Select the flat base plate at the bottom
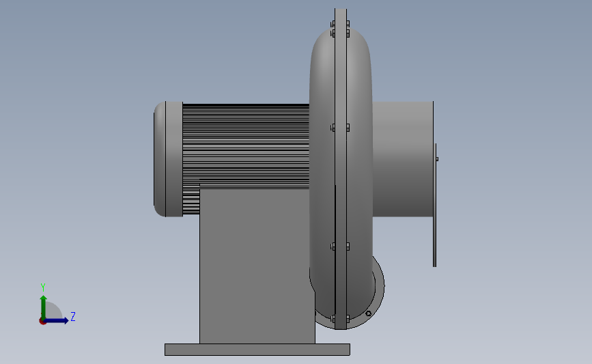 pos(257,350)
